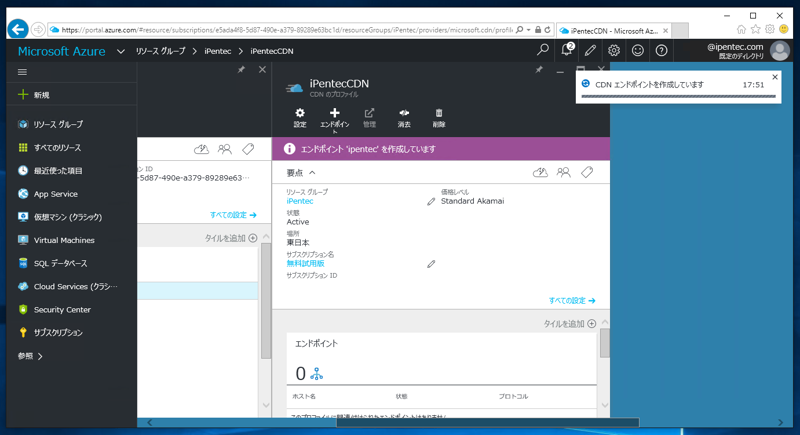Click タイルを追加 in left blade
This screenshot has width=800, height=435.
coord(231,238)
